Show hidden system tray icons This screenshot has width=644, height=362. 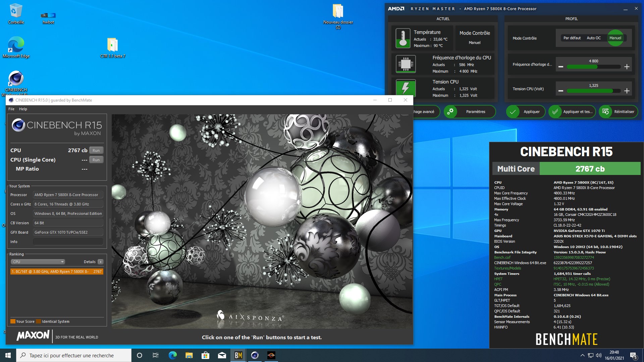pyautogui.click(x=582, y=355)
